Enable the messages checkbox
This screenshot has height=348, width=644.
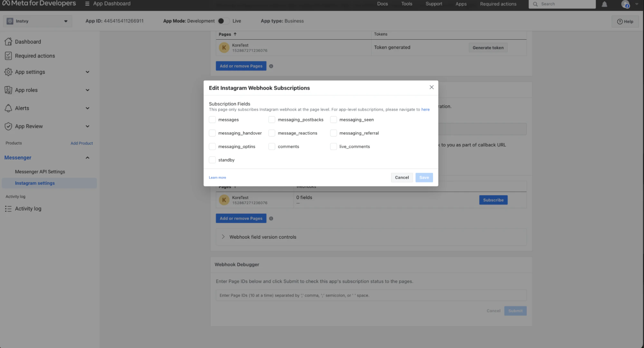click(x=212, y=120)
